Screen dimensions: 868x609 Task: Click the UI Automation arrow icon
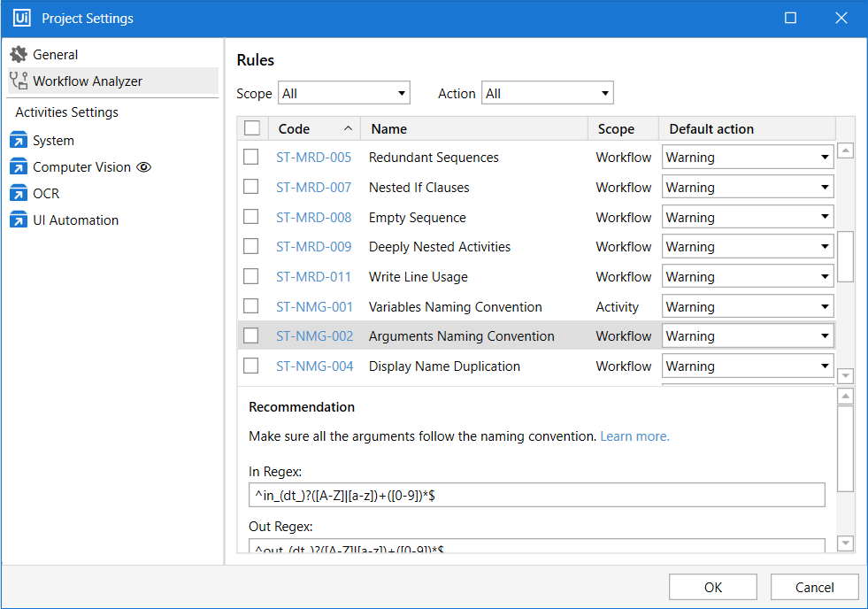[19, 220]
